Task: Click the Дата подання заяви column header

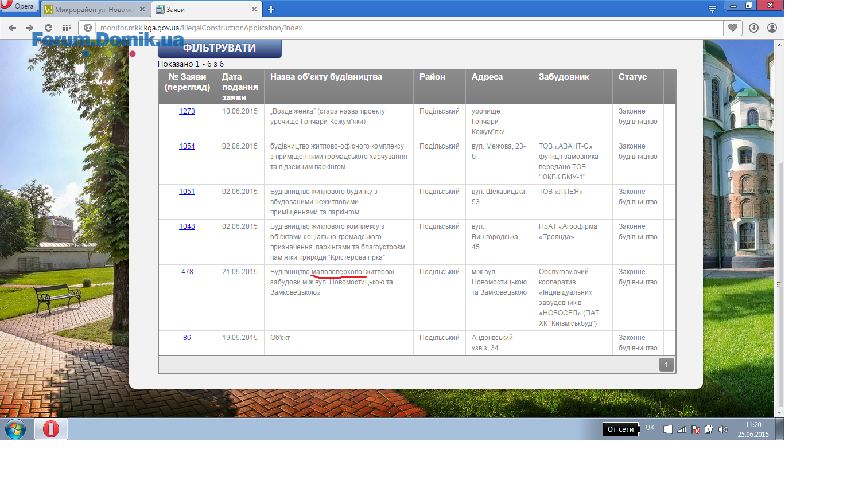Action: point(240,87)
